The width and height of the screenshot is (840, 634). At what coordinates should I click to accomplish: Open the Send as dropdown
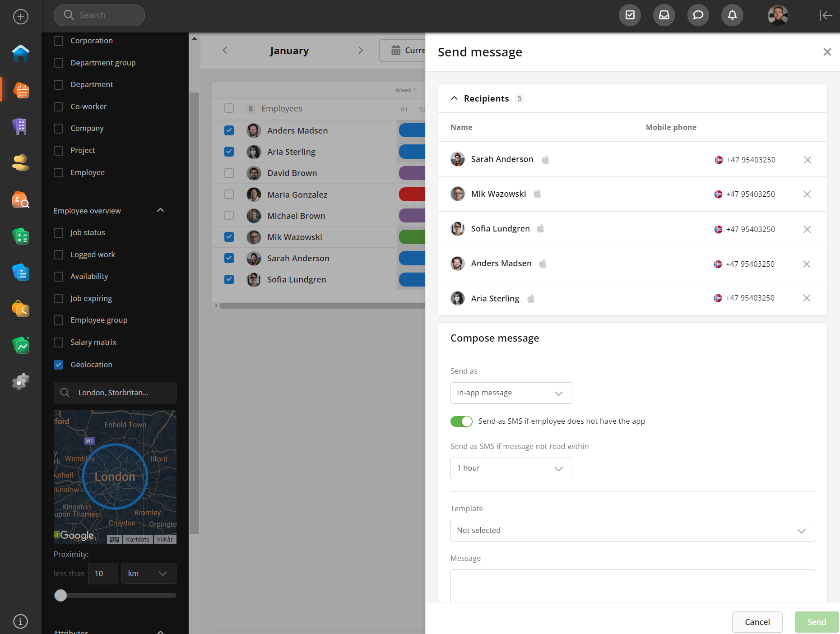pyautogui.click(x=511, y=393)
